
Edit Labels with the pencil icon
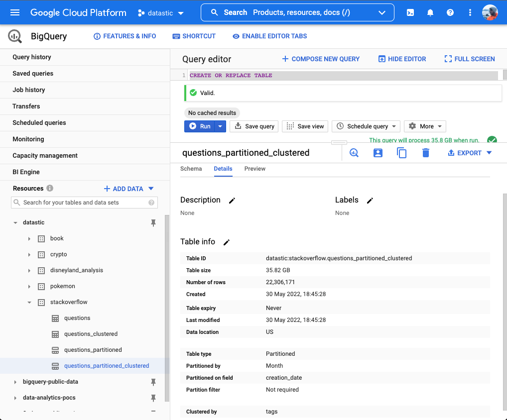point(370,200)
